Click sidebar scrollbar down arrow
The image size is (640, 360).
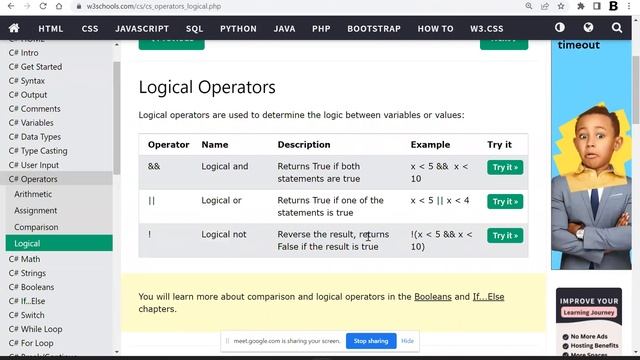click(x=117, y=352)
